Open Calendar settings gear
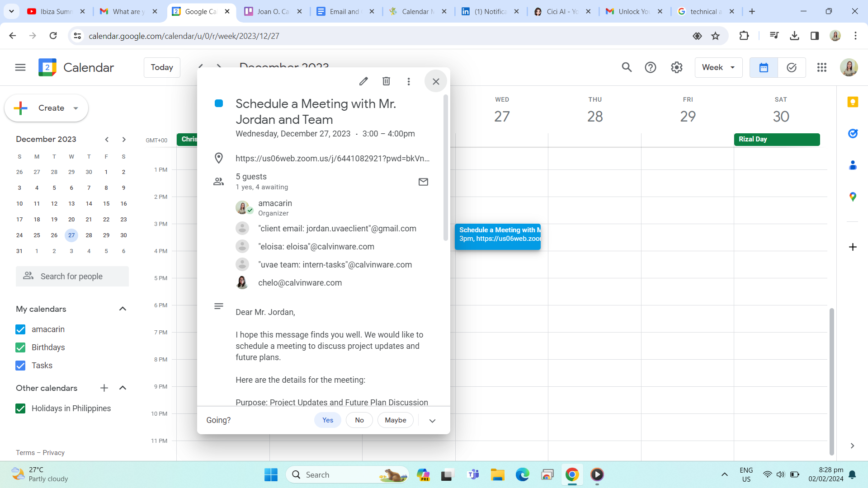This screenshot has width=868, height=488. [676, 67]
